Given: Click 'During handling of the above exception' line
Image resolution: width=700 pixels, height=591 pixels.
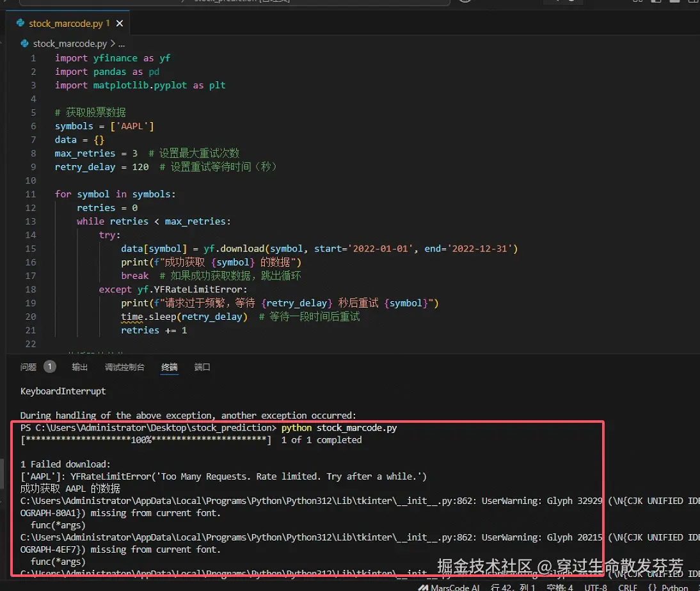Looking at the screenshot, I should coord(188,416).
